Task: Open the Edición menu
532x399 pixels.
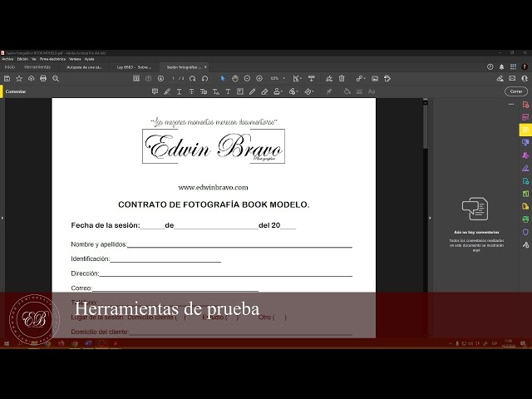Action: 22,59
